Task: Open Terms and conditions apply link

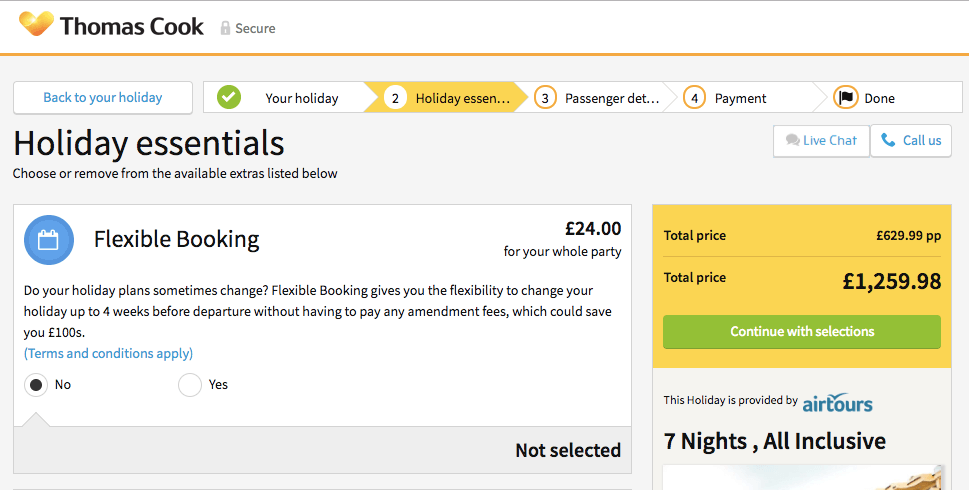Action: [108, 353]
